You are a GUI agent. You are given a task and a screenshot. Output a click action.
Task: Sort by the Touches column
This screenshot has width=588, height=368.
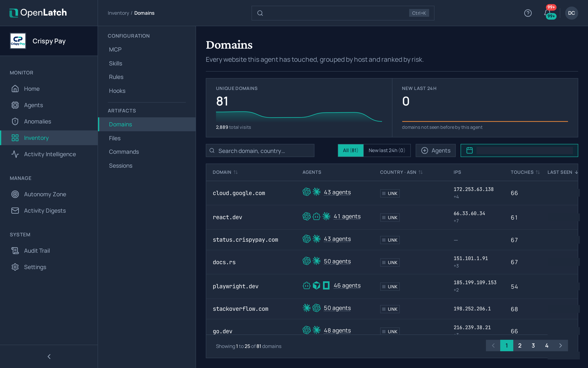click(525, 172)
